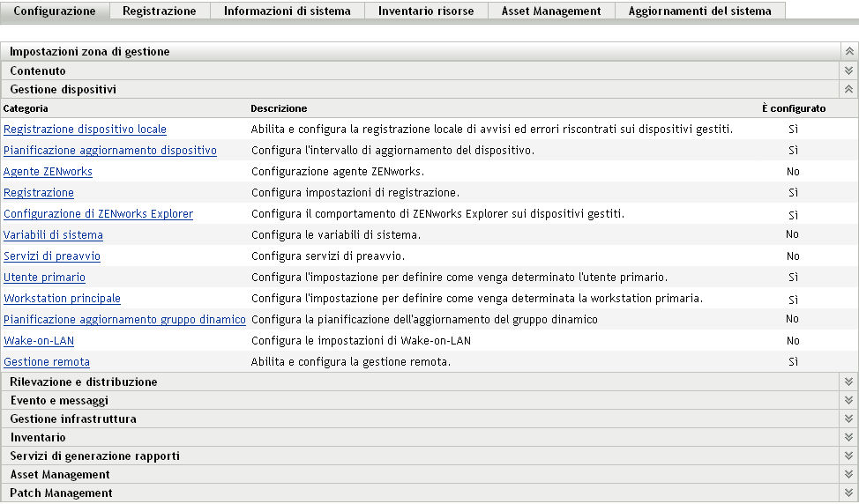Expand the Patch Management section chevron
859x504 pixels.
click(x=849, y=493)
